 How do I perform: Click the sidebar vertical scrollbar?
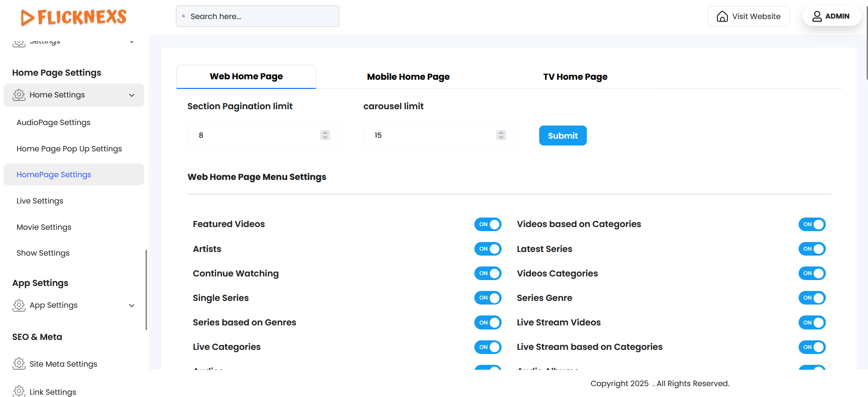pyautogui.click(x=146, y=290)
